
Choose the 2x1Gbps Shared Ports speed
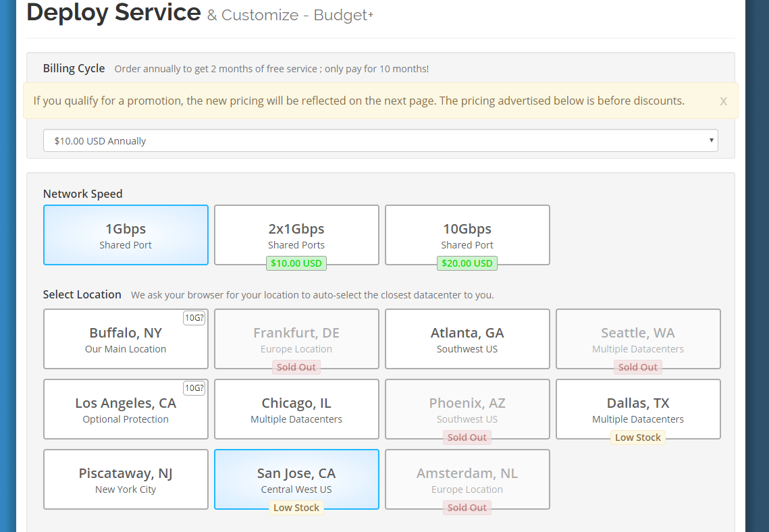[x=296, y=235]
